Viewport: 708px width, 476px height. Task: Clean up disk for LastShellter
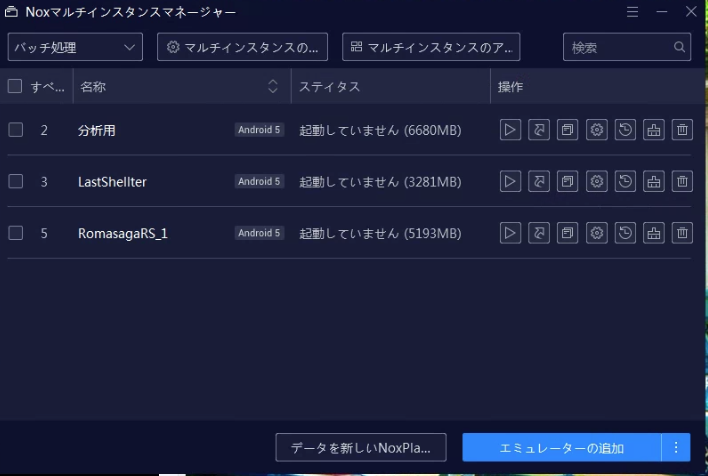(654, 182)
